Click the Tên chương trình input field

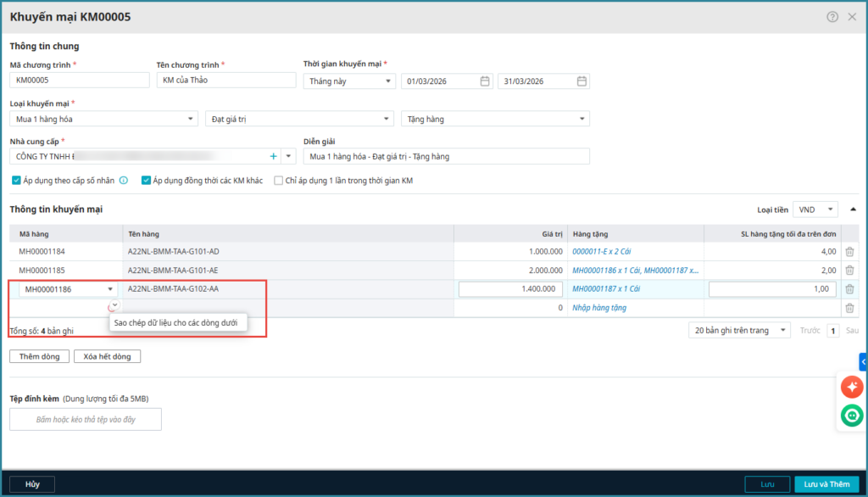pyautogui.click(x=224, y=81)
